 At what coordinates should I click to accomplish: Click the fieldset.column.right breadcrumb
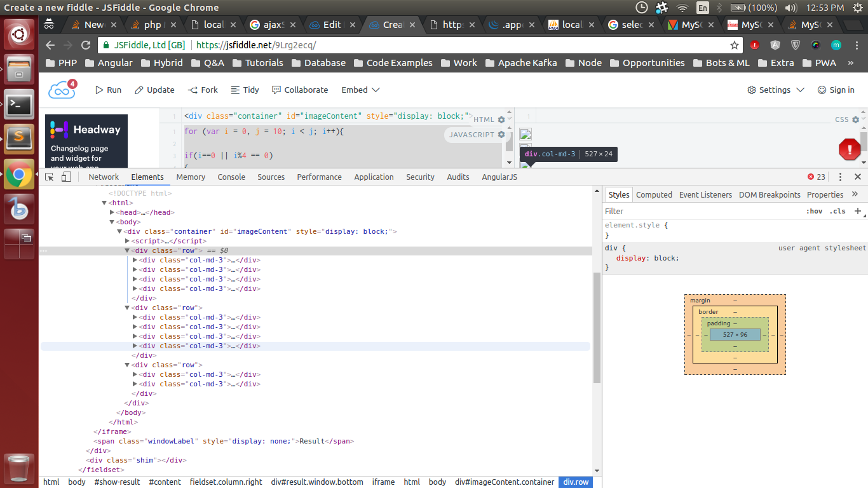(226, 482)
